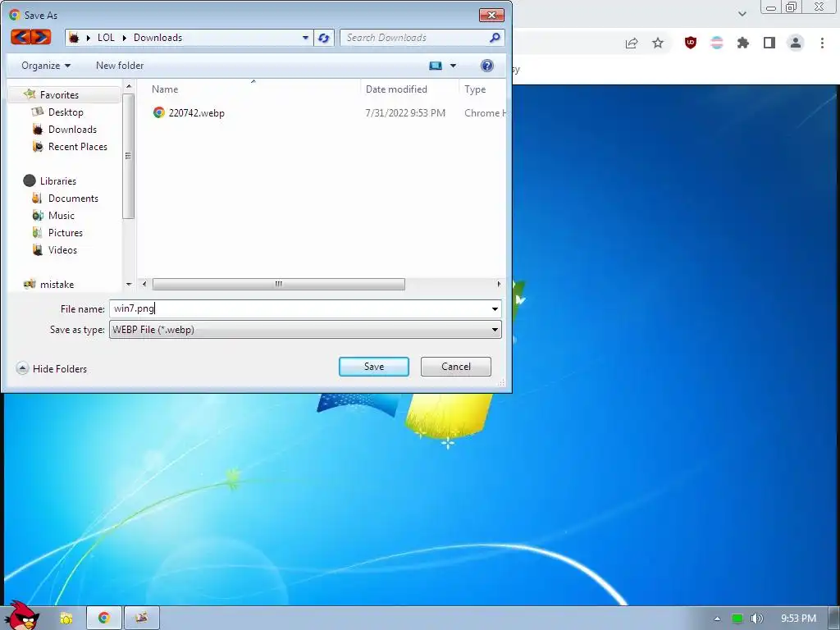Click the Libraries dark circle icon
This screenshot has height=630, width=840.
(x=30, y=181)
